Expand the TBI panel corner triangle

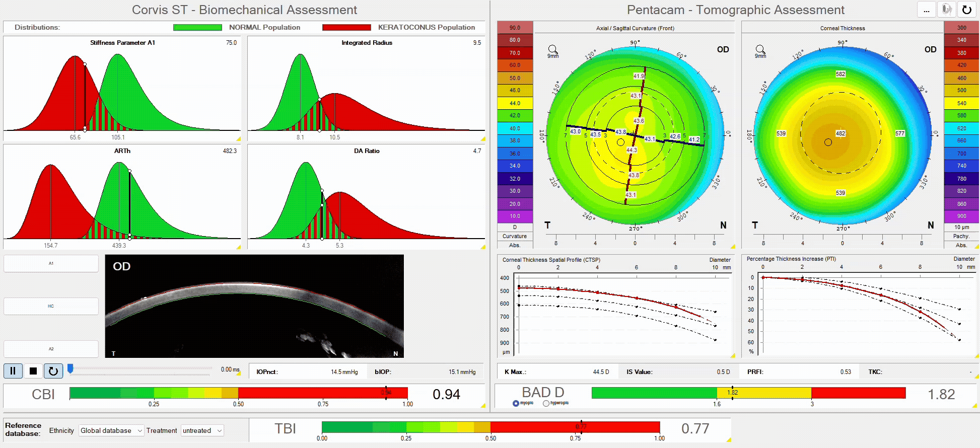point(728,439)
